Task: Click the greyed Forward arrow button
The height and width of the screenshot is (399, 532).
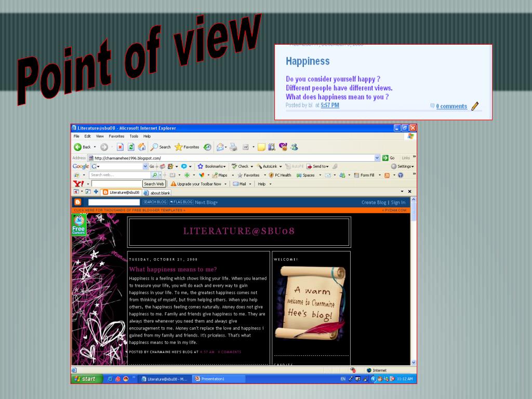Action: coord(104,147)
